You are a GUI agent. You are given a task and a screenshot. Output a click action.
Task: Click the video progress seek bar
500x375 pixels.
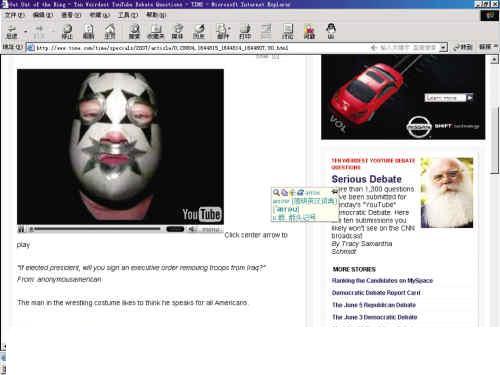[x=97, y=229]
